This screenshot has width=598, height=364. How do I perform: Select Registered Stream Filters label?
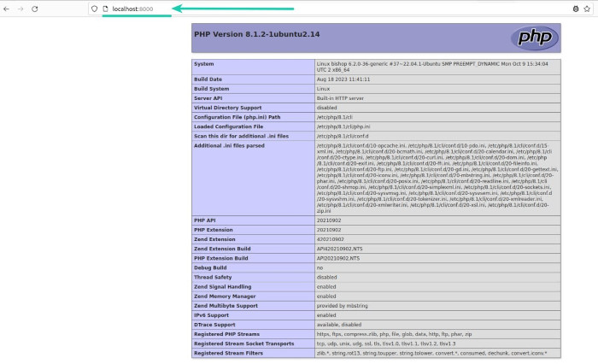pos(228,353)
